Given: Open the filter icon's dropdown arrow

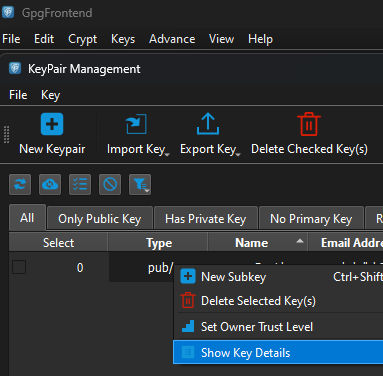Looking at the screenshot, I should 147,191.
